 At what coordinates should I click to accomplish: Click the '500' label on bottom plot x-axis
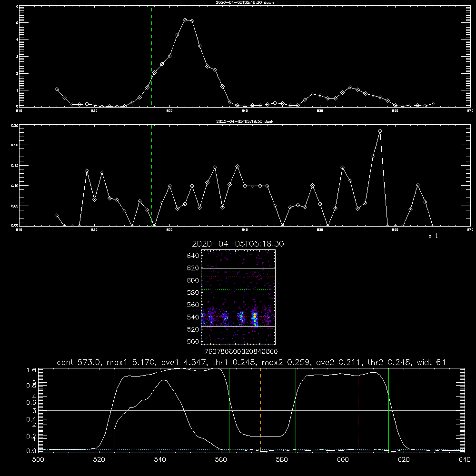click(x=38, y=459)
